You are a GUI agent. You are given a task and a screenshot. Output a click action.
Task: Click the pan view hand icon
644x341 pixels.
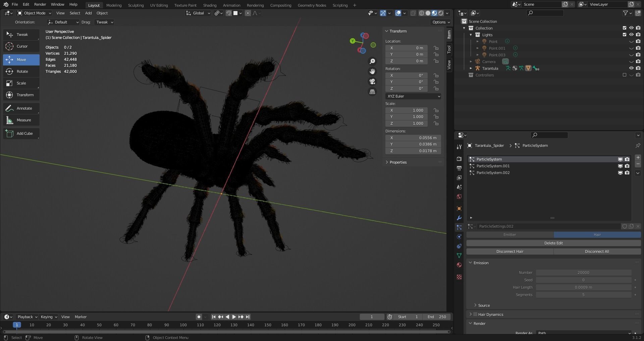point(372,71)
